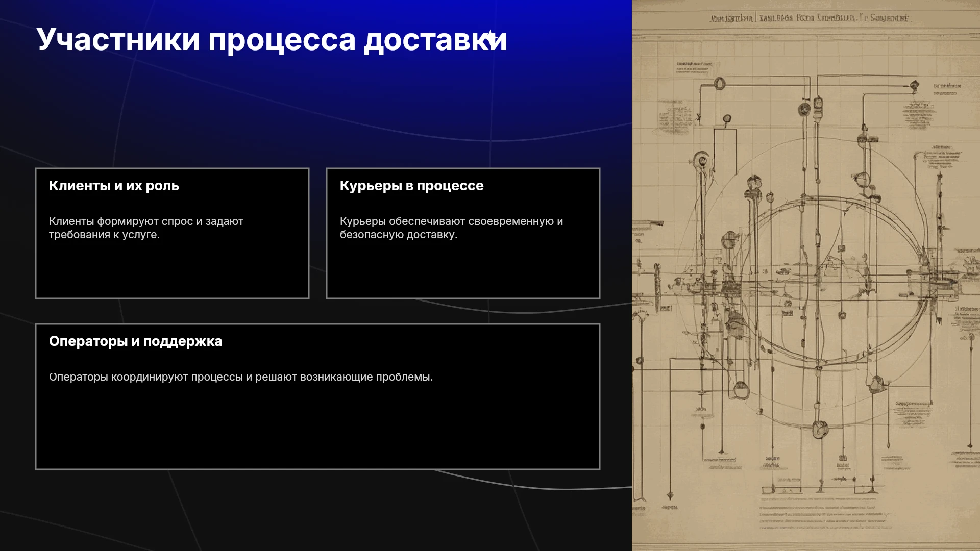Select the slide title 'Участники процесса доставки'
Image resolution: width=980 pixels, height=551 pixels.
pyautogui.click(x=272, y=39)
